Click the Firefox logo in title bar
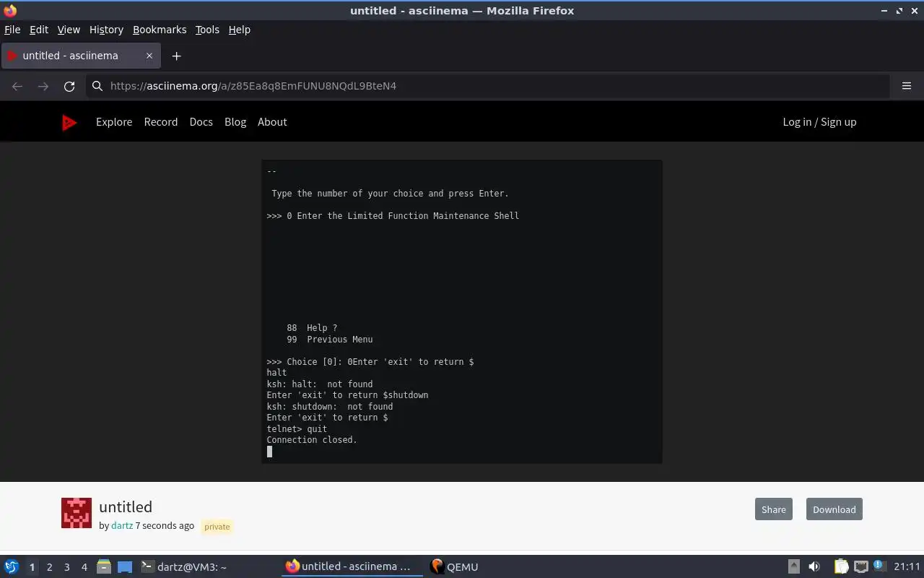Screen dimensions: 924x578 click(10, 10)
